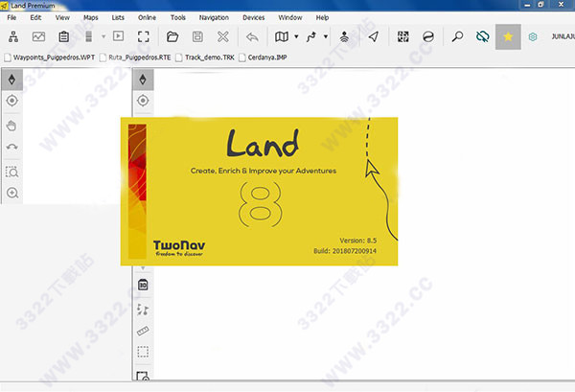Click the zoom in icon in left panel
The width and height of the screenshot is (575, 392).
point(12,193)
